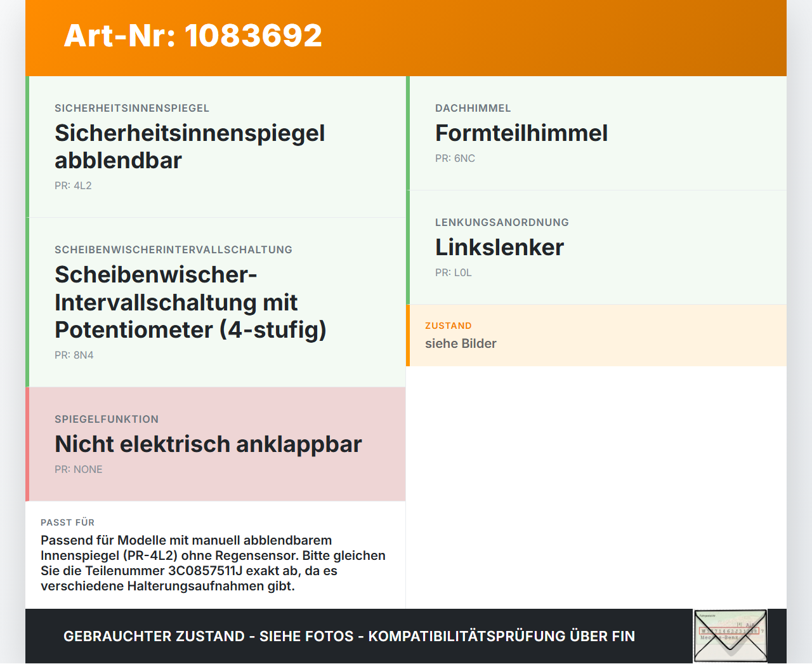Click the 'PASST FÜR' label
The width and height of the screenshot is (812, 664).
click(x=67, y=522)
